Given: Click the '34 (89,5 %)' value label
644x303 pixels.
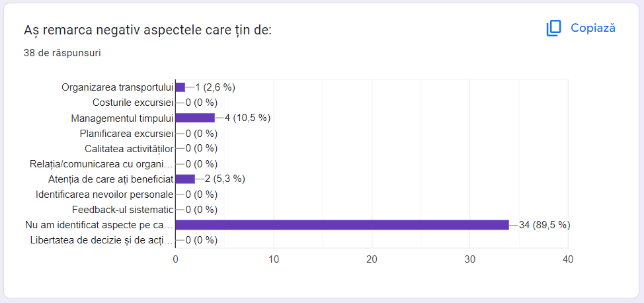Looking at the screenshot, I should pyautogui.click(x=544, y=225).
